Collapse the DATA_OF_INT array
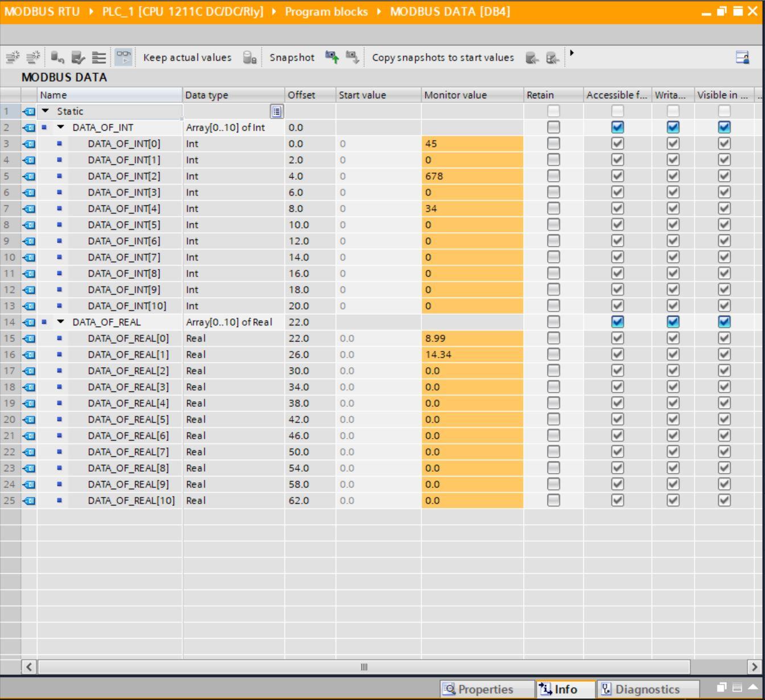Screen dimensions: 765x700 (x=61, y=127)
